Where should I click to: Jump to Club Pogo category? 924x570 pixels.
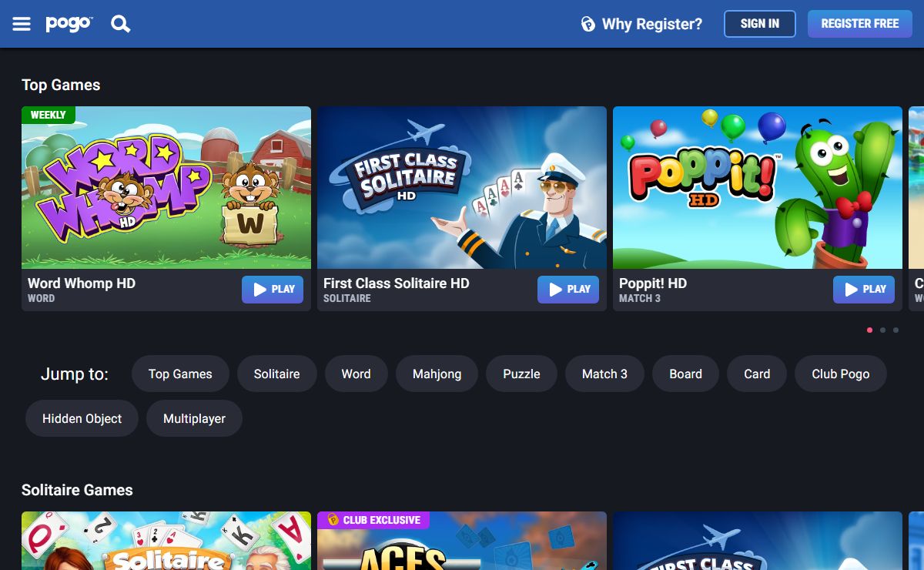pyautogui.click(x=841, y=374)
